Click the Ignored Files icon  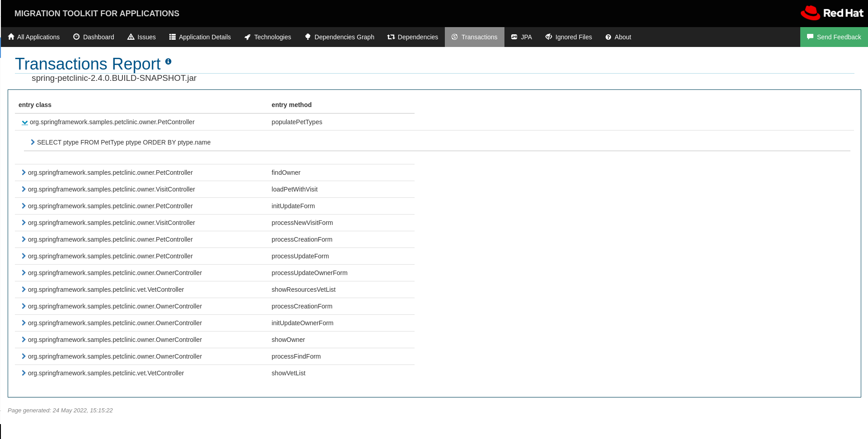click(549, 37)
